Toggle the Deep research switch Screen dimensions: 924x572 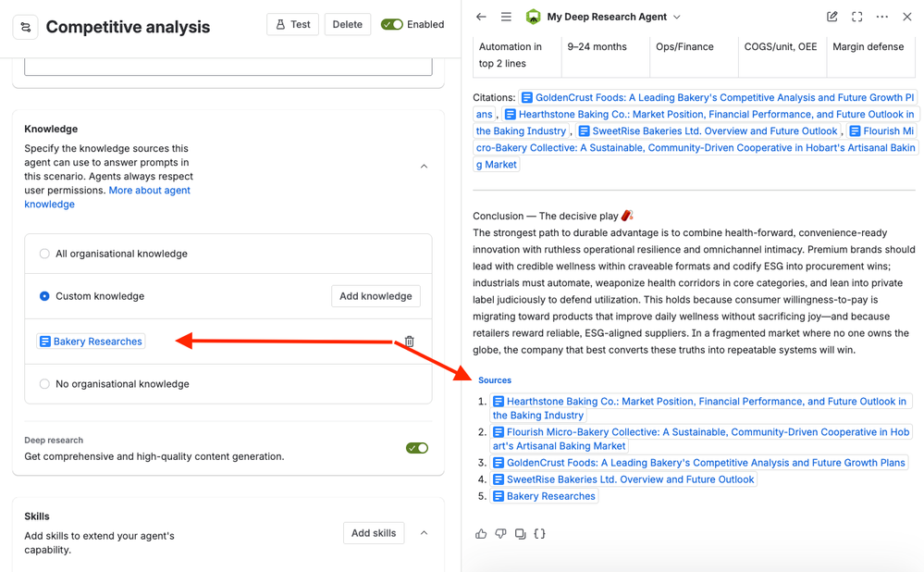pos(417,448)
